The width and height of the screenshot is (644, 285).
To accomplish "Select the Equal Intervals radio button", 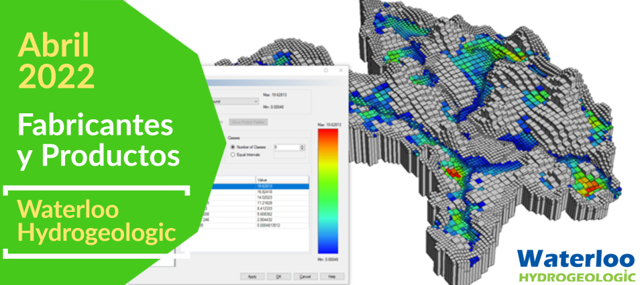I will tap(233, 155).
